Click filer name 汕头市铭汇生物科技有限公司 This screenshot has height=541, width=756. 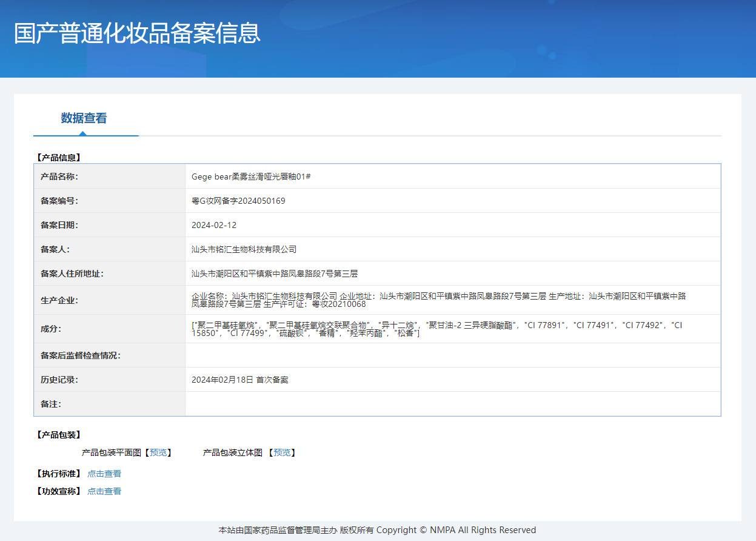pos(244,249)
